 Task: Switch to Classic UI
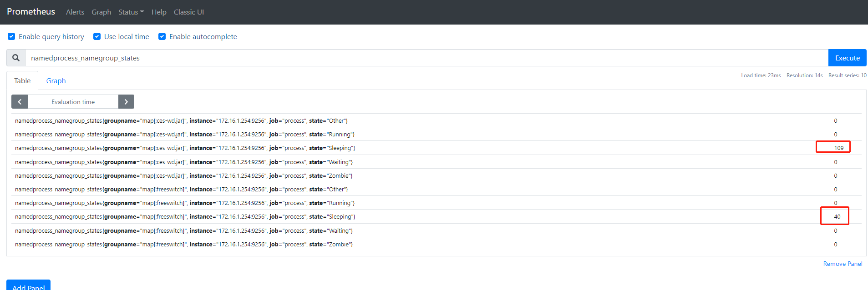[188, 12]
